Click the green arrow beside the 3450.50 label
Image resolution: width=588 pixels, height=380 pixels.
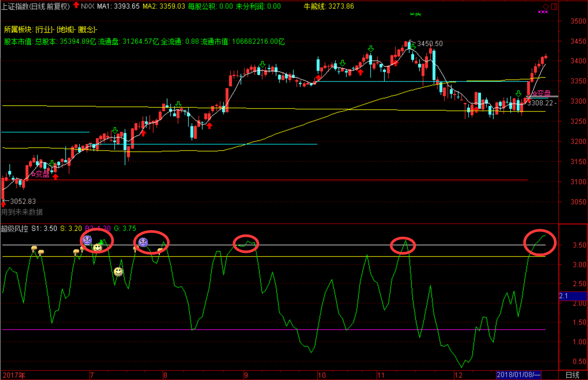pos(413,46)
